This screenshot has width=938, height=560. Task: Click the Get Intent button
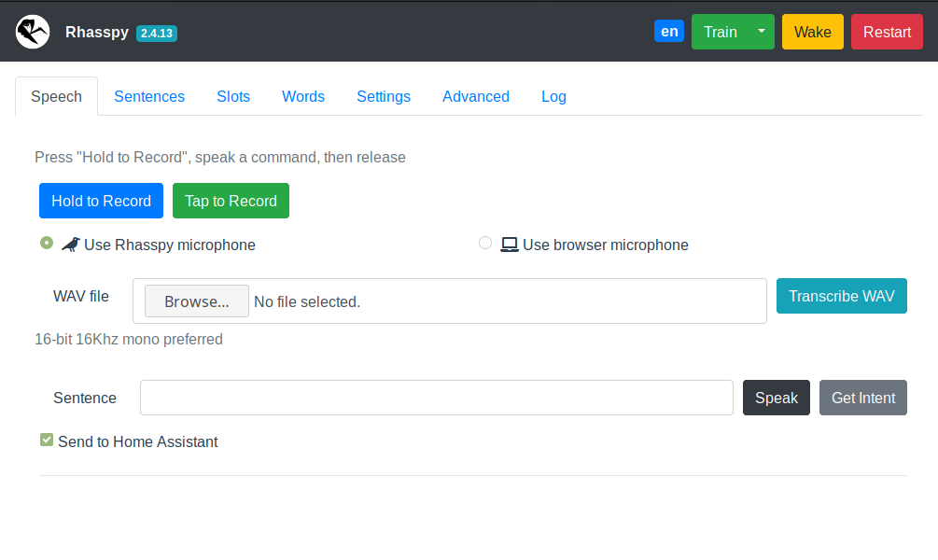click(x=863, y=398)
